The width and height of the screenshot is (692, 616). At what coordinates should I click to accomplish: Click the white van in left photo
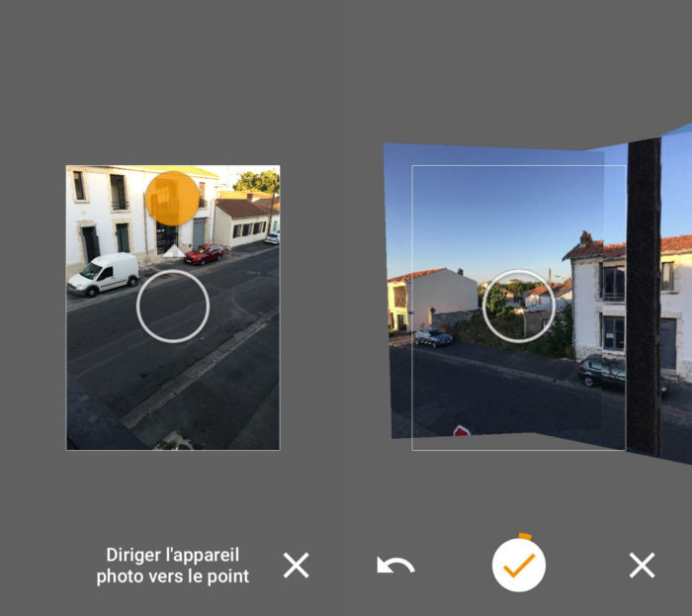click(104, 273)
